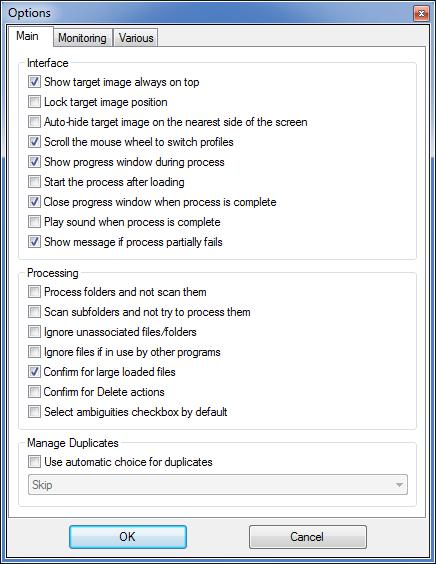Click the Cancel button
436x564 pixels.
click(x=308, y=537)
